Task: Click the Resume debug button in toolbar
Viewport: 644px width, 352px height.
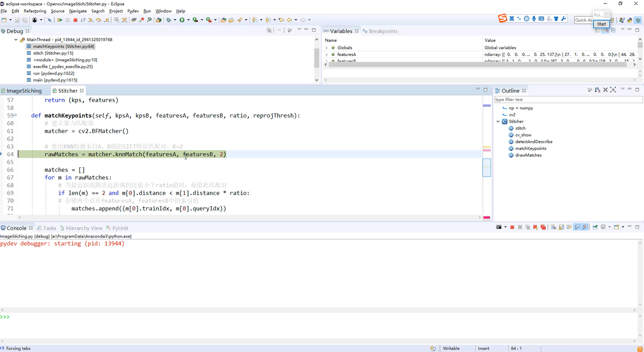Action: 60,20
